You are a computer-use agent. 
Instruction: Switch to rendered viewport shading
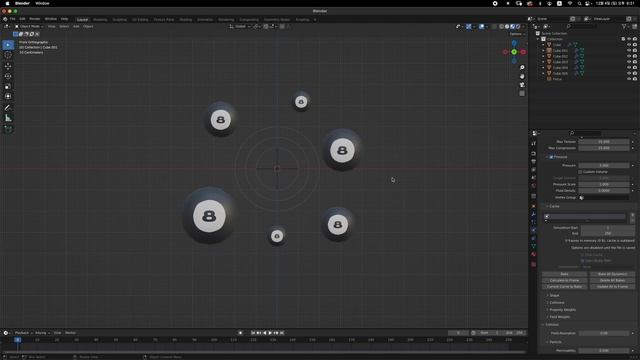click(x=518, y=27)
